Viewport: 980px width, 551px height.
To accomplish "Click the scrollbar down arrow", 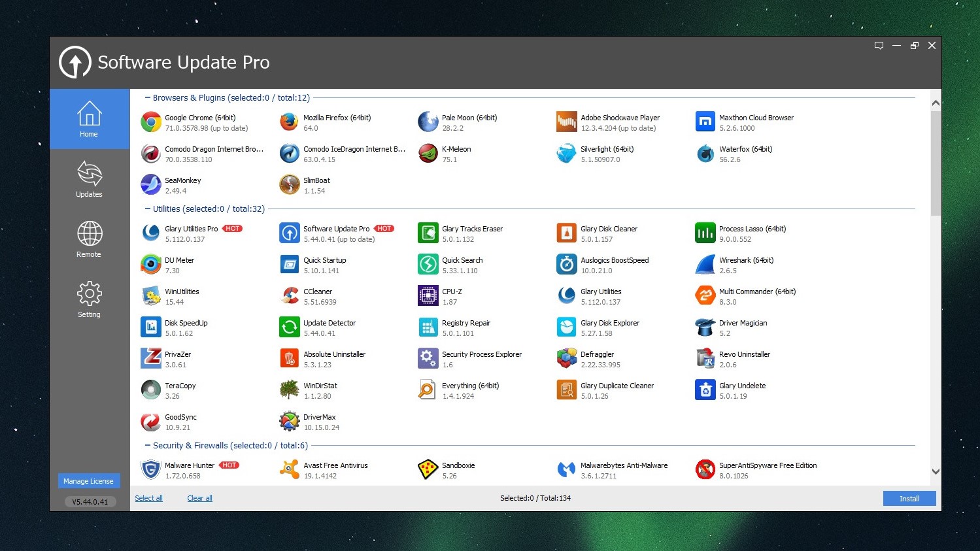I will click(x=936, y=471).
